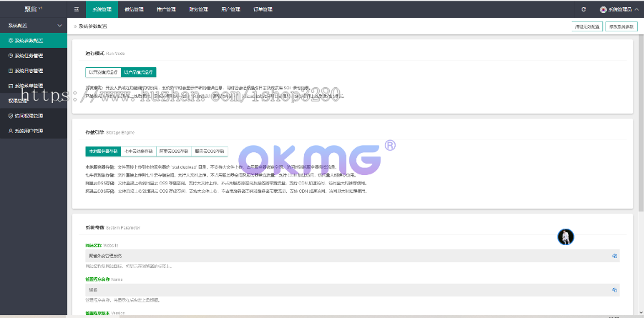This screenshot has width=644, height=318.
Task: Switch run mode to 以产品模式运行
Action: 138,72
